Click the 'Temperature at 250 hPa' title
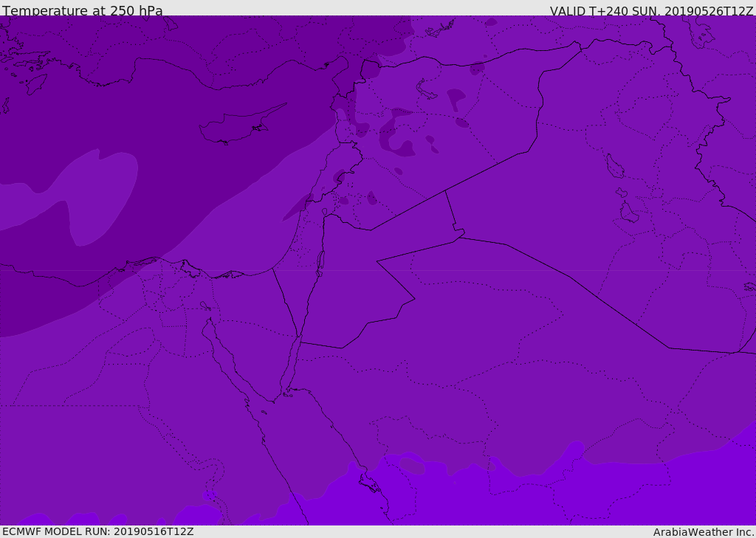This screenshot has height=538, width=756. [x=83, y=10]
